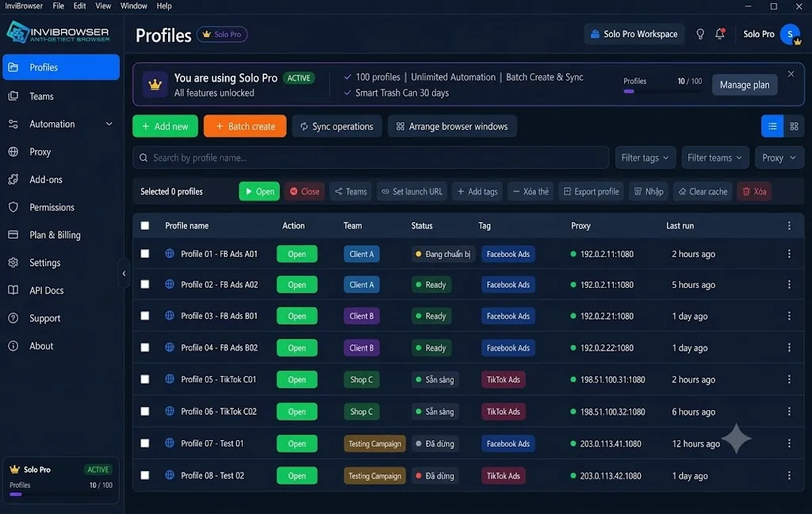Toggle the select-all profiles checkbox

pyautogui.click(x=145, y=226)
